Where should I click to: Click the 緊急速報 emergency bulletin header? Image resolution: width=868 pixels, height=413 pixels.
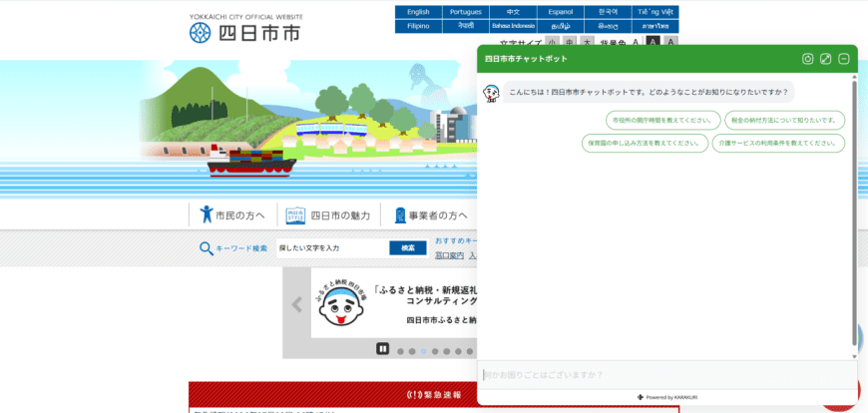[434, 395]
